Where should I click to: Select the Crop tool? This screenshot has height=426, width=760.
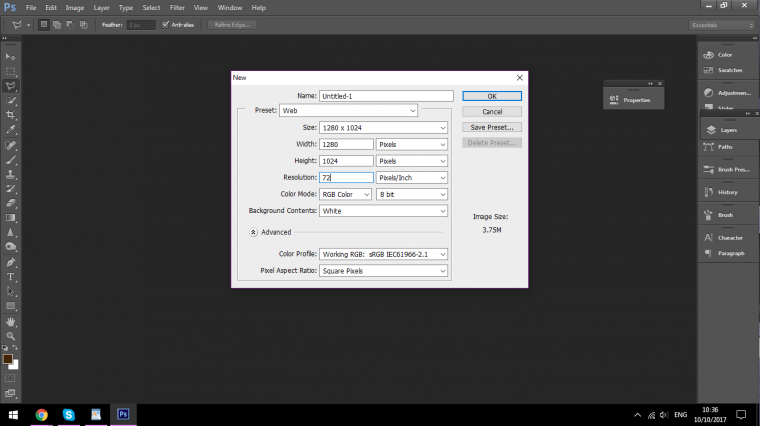click(10, 115)
